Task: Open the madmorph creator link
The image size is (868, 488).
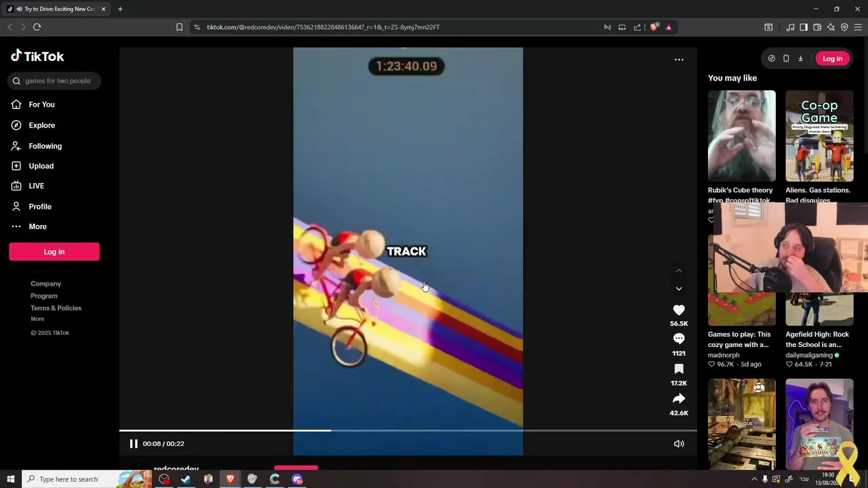Action: coord(724,355)
